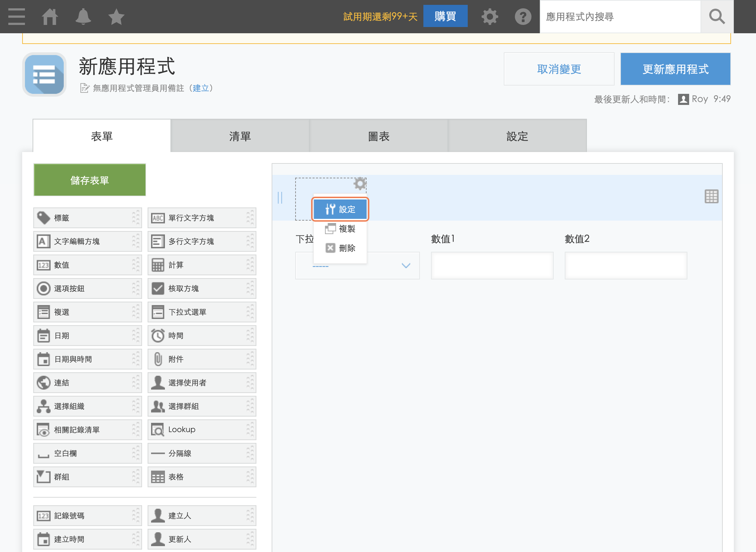
Task: Select the 數值 field type
Action: [x=88, y=265]
